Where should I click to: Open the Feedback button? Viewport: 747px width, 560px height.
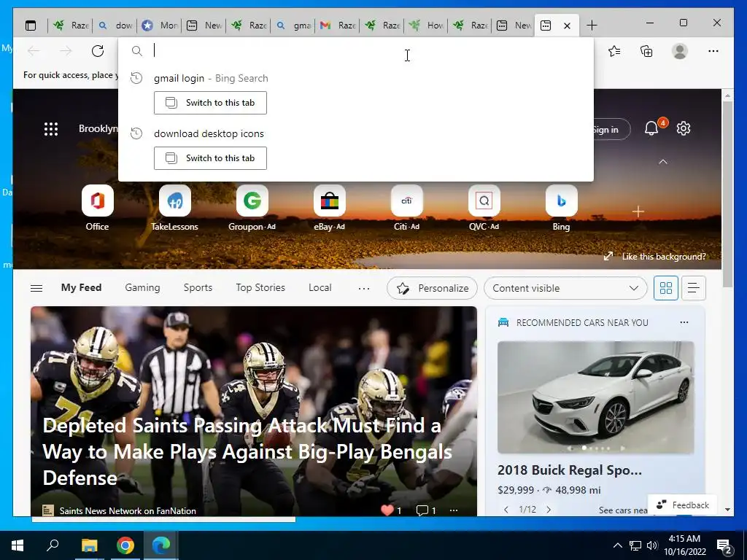pyautogui.click(x=682, y=505)
